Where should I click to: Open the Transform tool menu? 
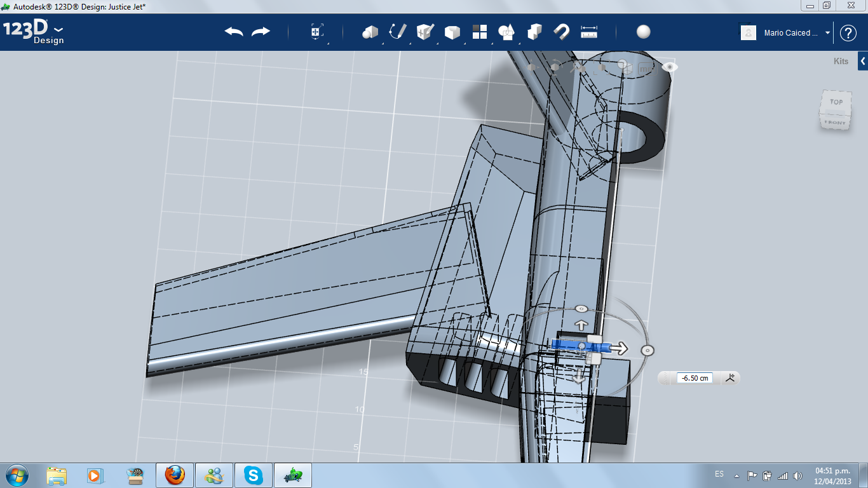317,32
